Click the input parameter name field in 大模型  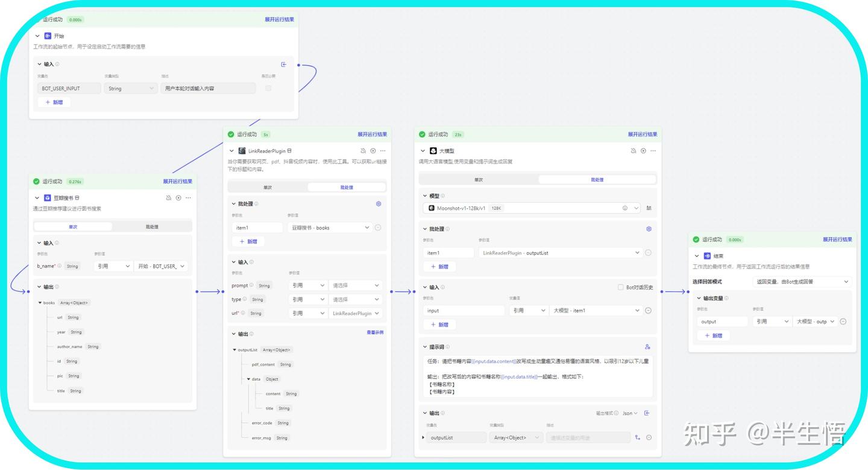tap(464, 311)
